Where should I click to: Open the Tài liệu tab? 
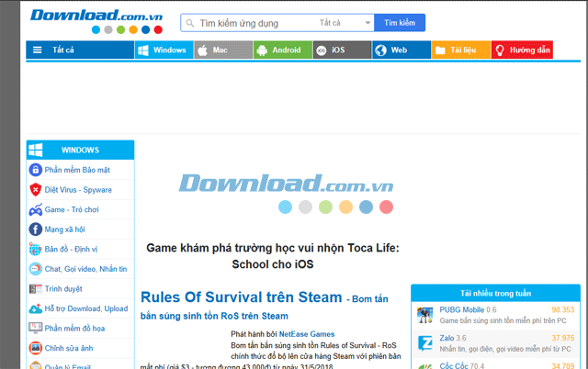click(x=461, y=50)
